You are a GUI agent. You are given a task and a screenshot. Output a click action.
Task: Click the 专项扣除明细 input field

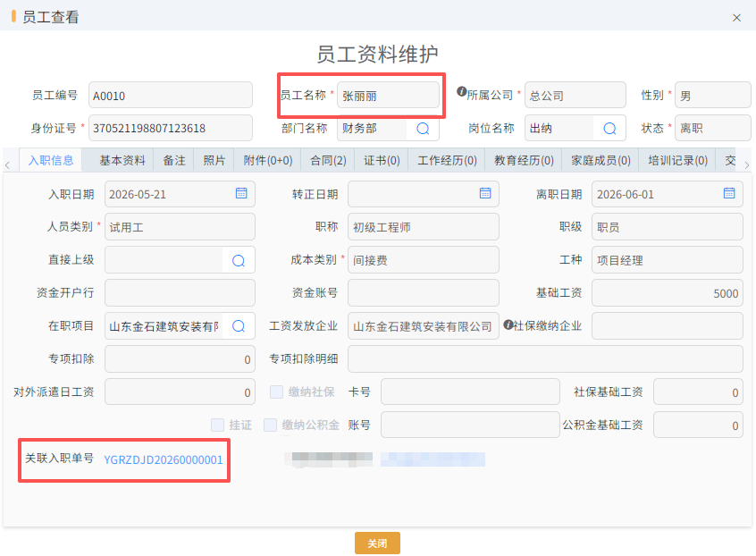point(545,358)
